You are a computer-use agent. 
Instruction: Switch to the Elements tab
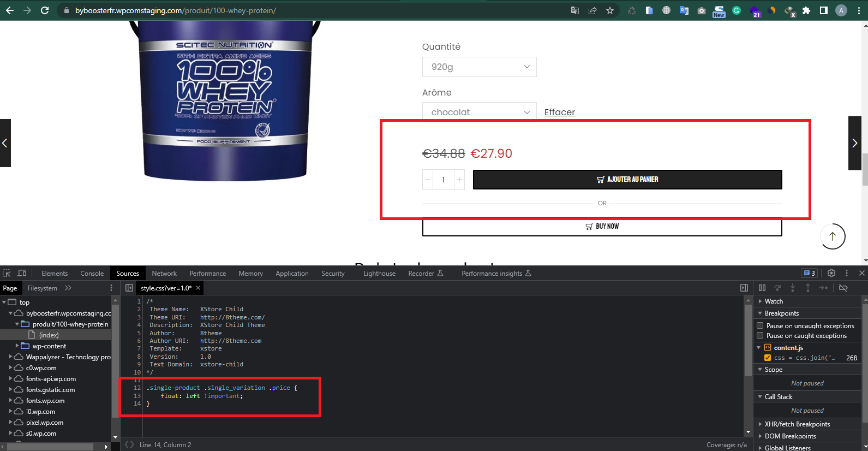coord(55,273)
